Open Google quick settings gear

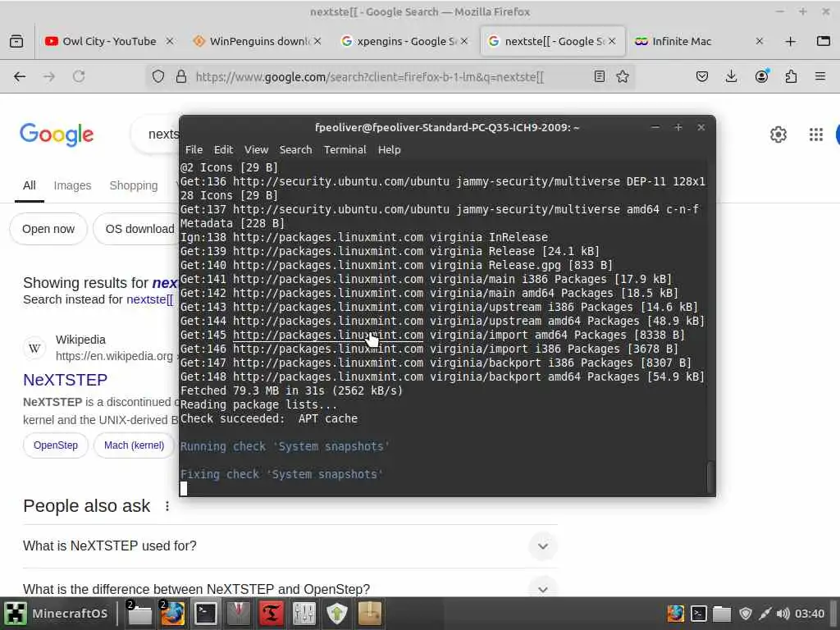point(778,134)
